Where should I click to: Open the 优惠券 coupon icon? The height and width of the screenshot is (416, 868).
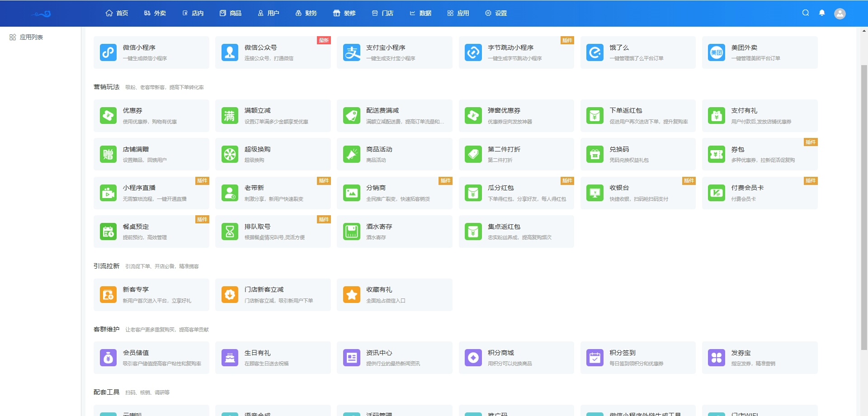[x=108, y=116]
